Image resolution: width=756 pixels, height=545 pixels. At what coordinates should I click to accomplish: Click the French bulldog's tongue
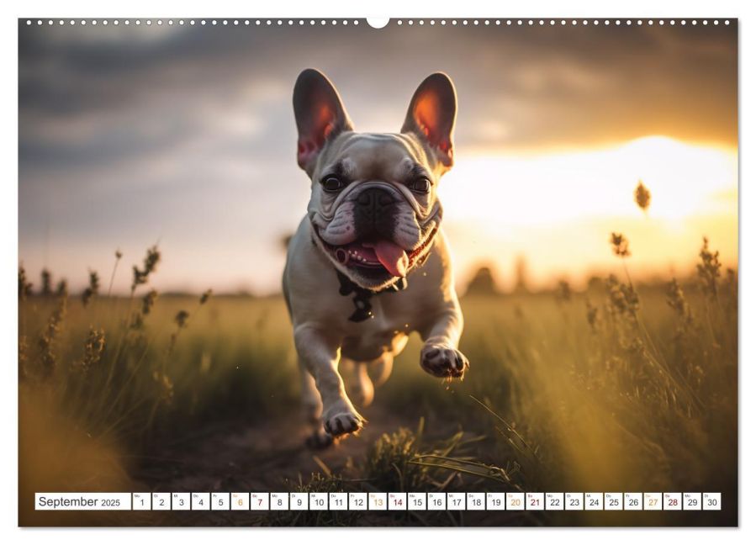[391, 258]
